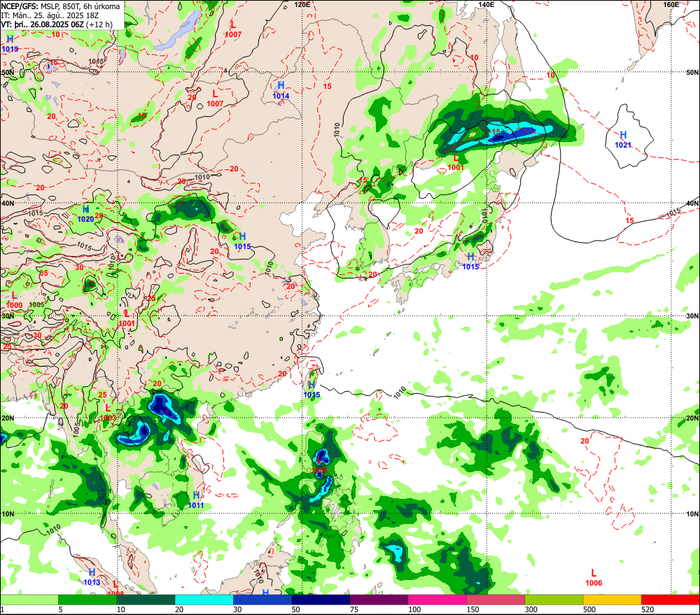Image resolution: width=700 pixels, height=615 pixels.
Task: Click the H 1021 high pressure marker
Action: (623, 140)
